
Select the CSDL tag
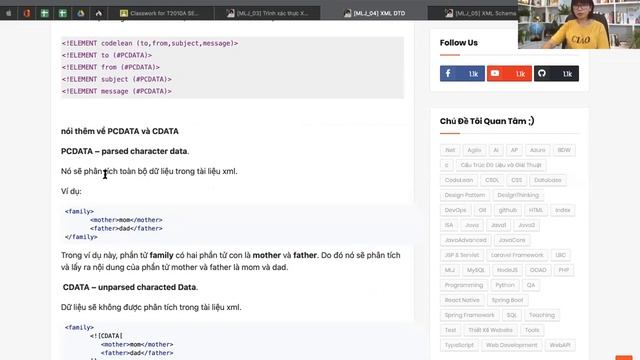[492, 180]
